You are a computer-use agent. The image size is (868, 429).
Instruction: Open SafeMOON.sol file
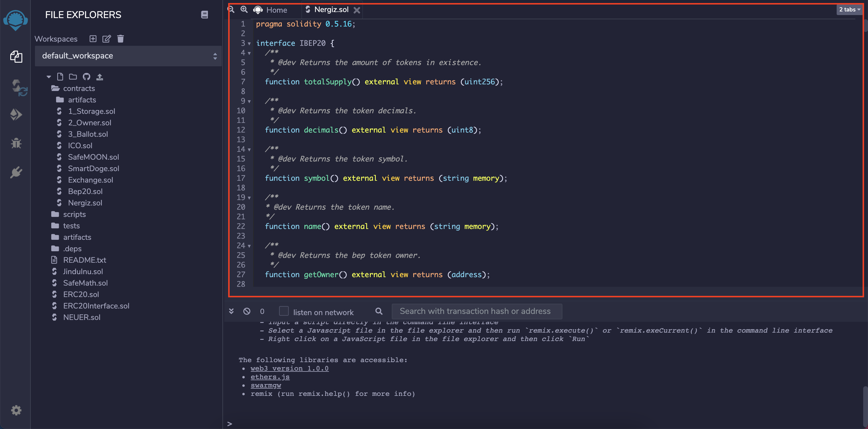click(x=88, y=157)
